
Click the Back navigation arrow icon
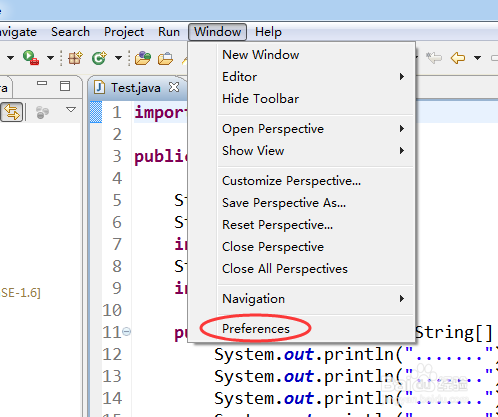(x=458, y=58)
